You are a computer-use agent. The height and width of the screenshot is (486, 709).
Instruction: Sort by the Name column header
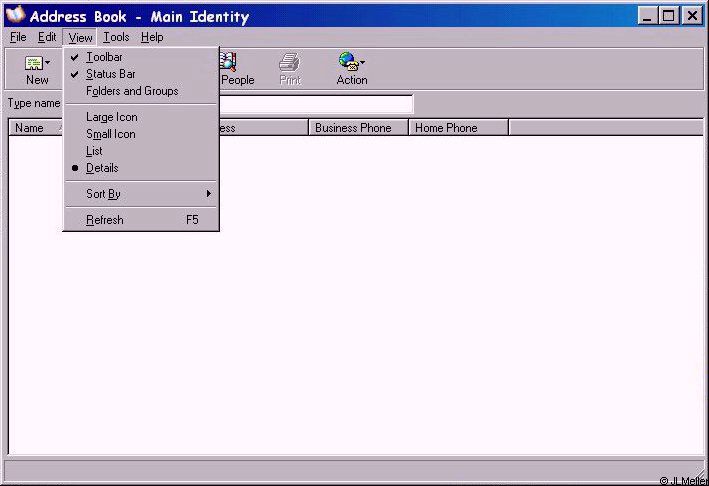(x=36, y=128)
